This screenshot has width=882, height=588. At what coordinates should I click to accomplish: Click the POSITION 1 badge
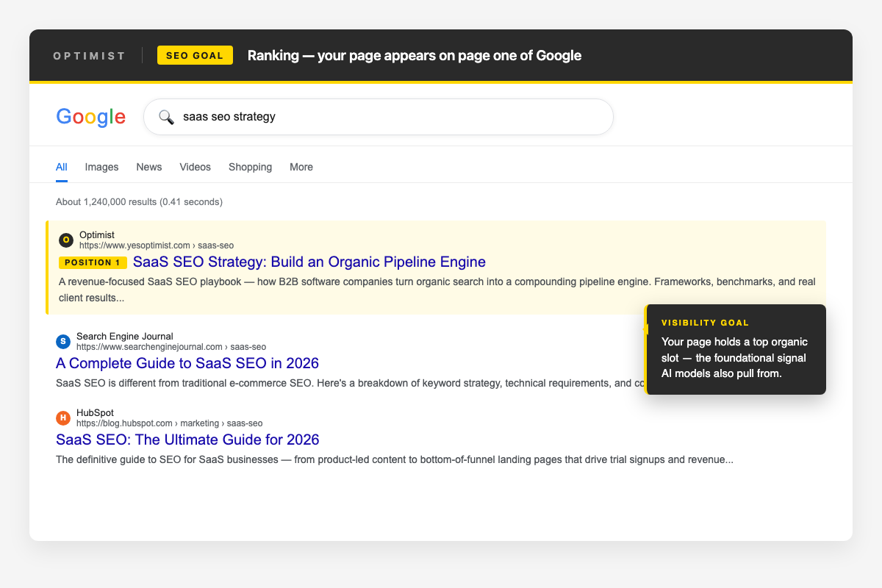tap(93, 262)
